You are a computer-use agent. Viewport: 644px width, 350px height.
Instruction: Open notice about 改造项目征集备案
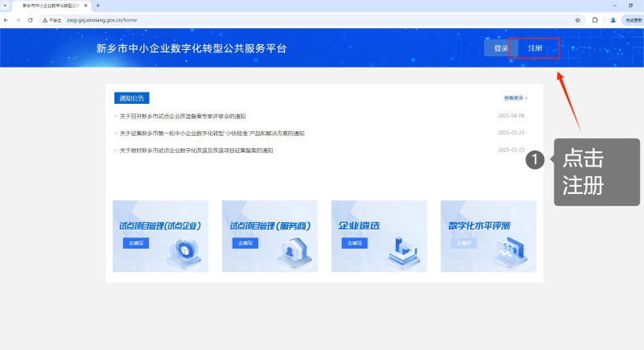(196, 150)
